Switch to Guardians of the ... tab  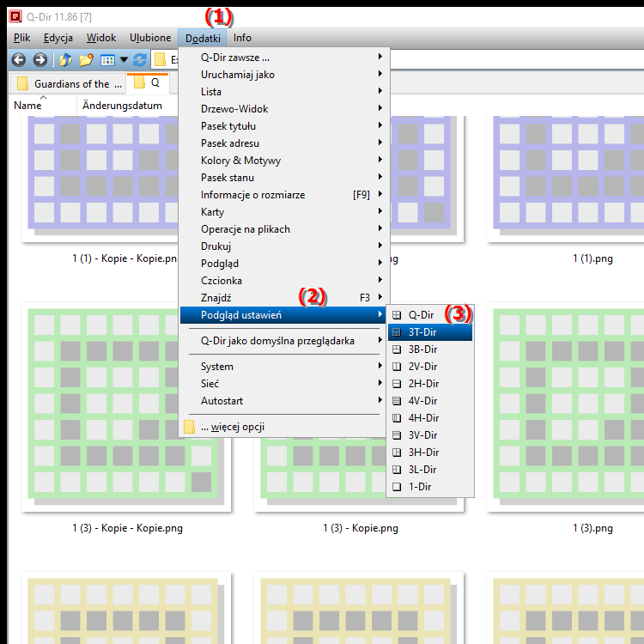[67, 83]
